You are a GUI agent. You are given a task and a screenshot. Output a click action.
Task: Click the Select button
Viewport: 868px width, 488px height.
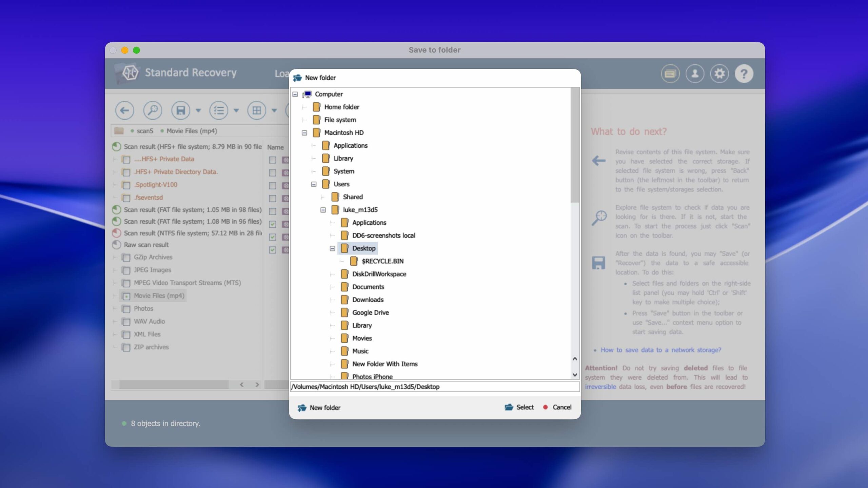tap(519, 407)
